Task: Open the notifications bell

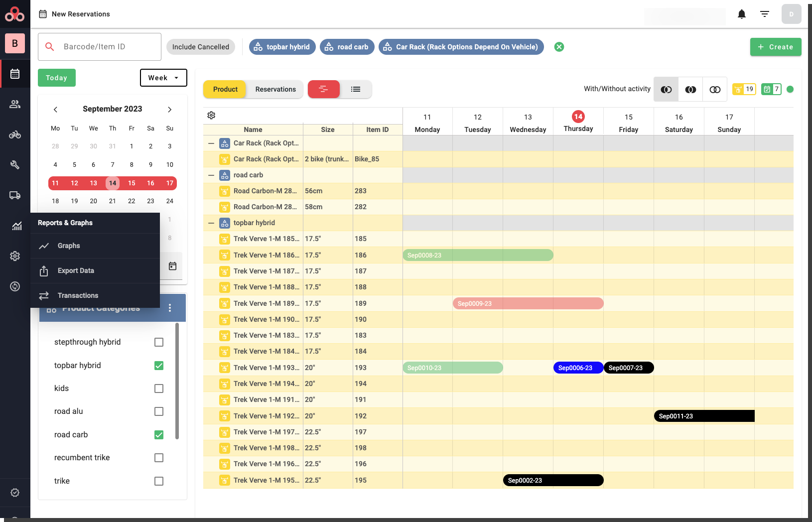Action: click(741, 14)
